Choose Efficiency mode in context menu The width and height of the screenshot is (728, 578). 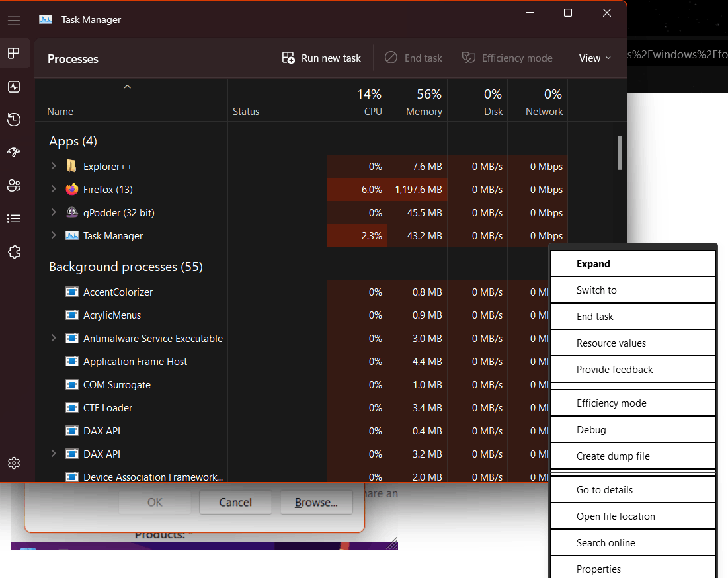(x=633, y=403)
